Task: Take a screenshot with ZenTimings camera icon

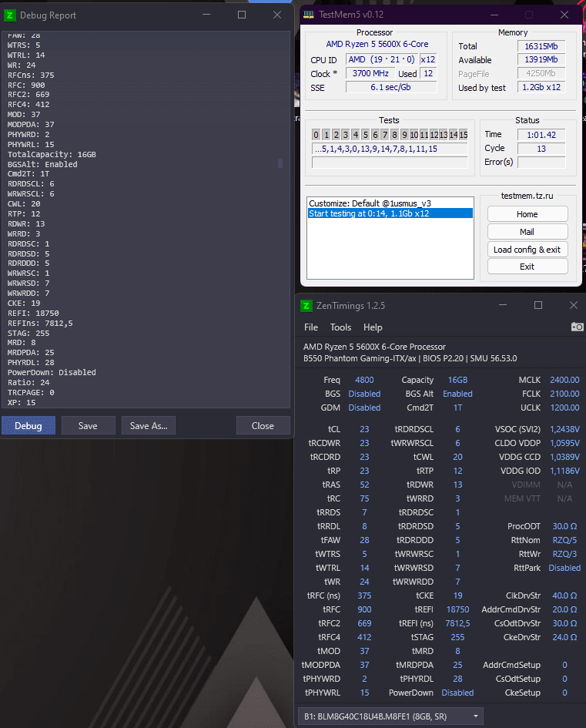Action: 577,327
